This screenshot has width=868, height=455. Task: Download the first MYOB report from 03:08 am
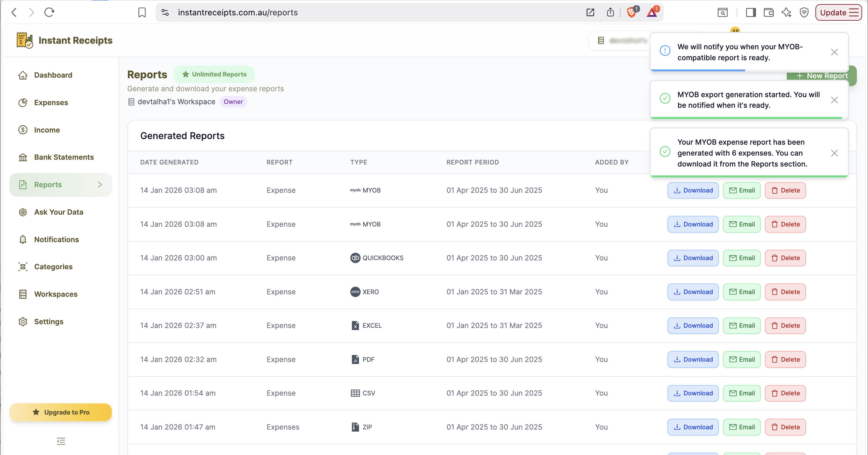(x=693, y=190)
